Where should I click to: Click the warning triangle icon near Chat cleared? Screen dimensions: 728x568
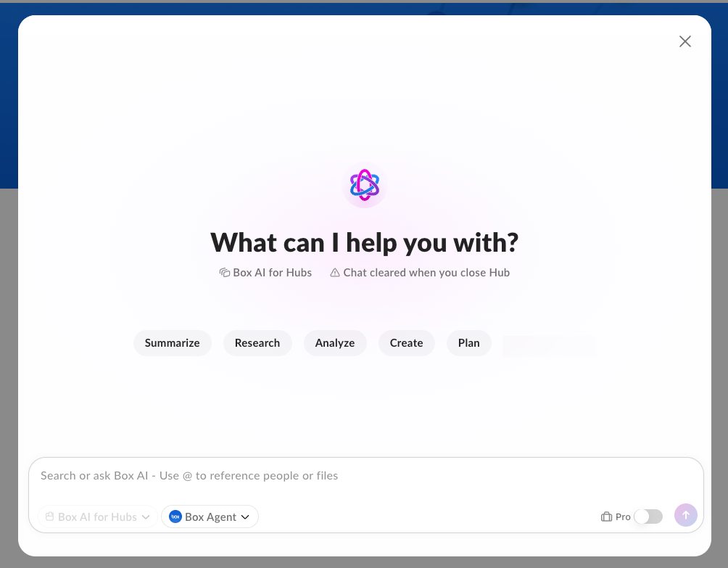coord(335,273)
